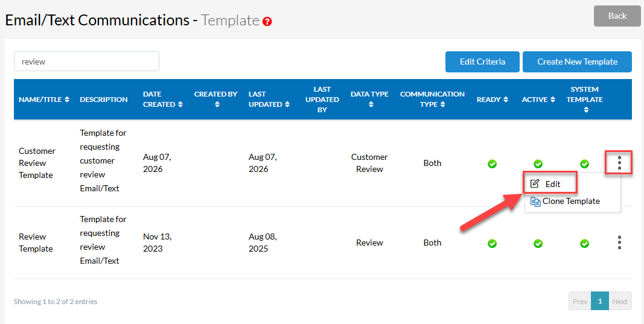Go to Prev page
This screenshot has height=324, width=644.
click(580, 301)
